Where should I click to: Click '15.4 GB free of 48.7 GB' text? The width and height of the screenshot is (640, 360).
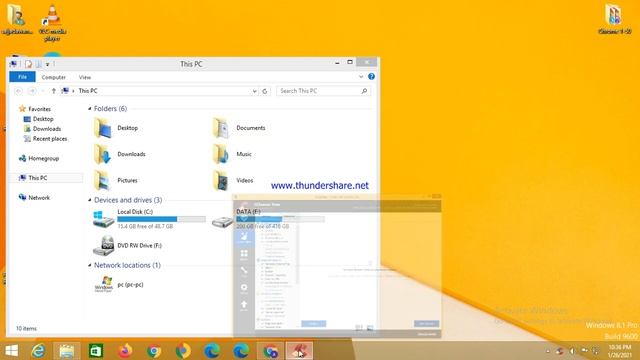coord(145,226)
